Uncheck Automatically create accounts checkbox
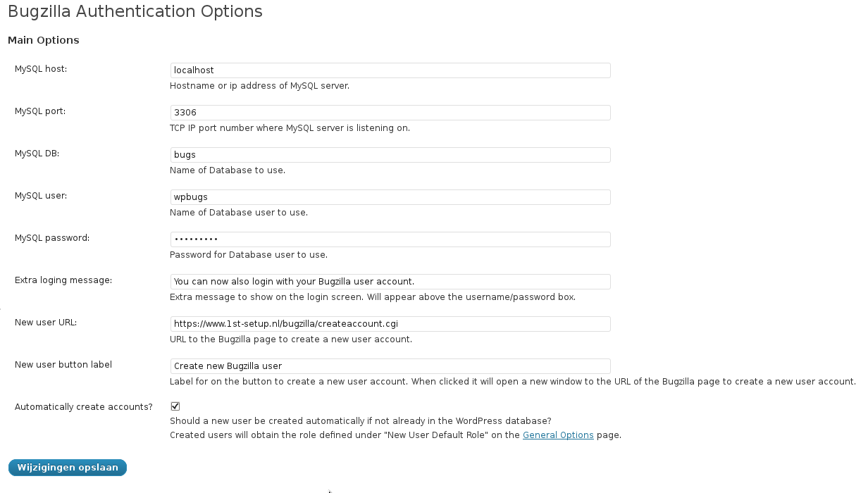This screenshot has width=868, height=493. pos(175,406)
